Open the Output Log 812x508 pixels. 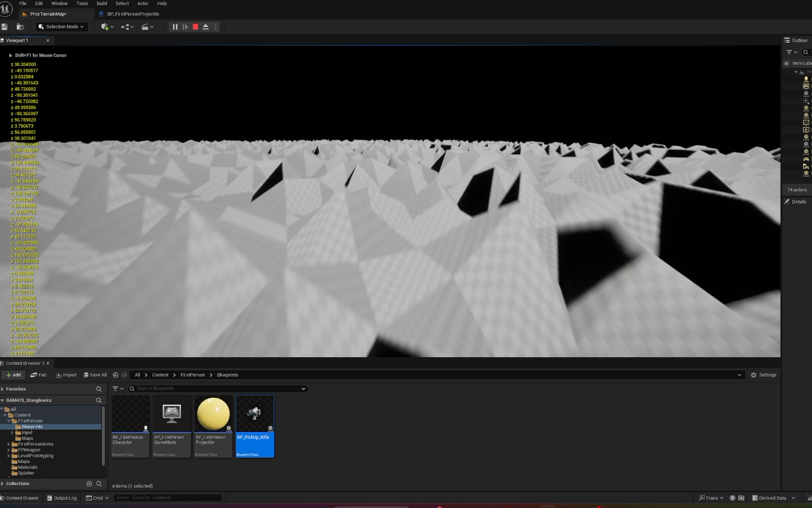point(62,498)
